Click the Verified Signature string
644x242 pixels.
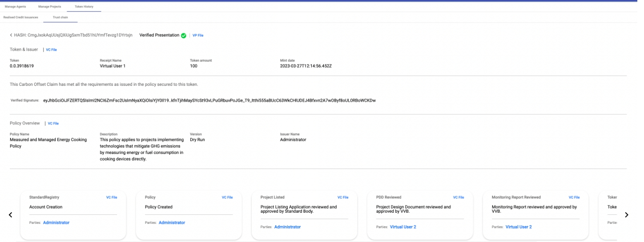coord(209,101)
